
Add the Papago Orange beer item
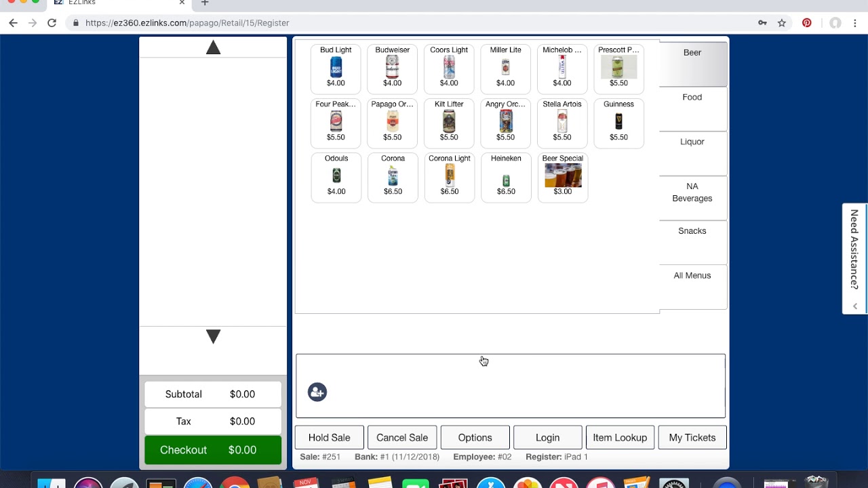[x=393, y=123]
